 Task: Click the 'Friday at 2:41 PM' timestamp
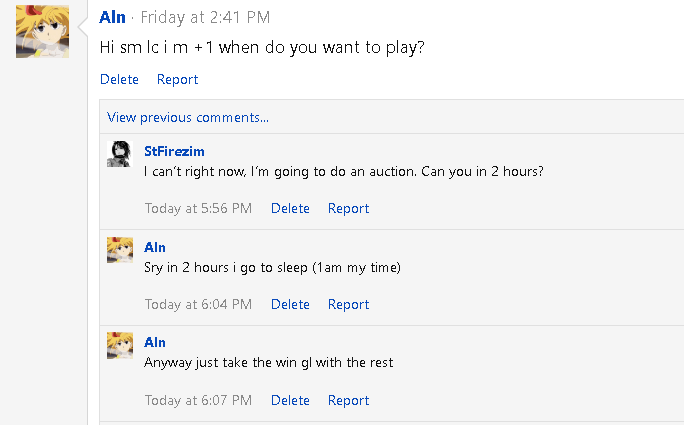click(x=205, y=17)
